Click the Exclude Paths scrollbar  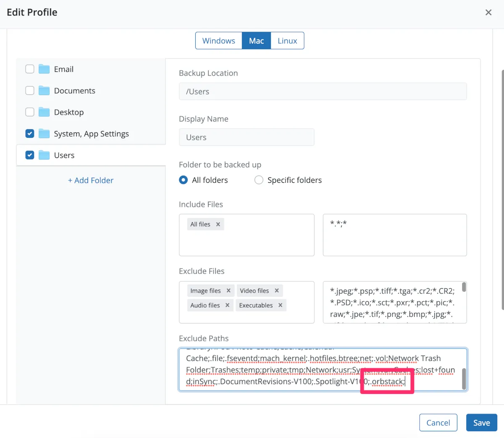[x=464, y=378]
